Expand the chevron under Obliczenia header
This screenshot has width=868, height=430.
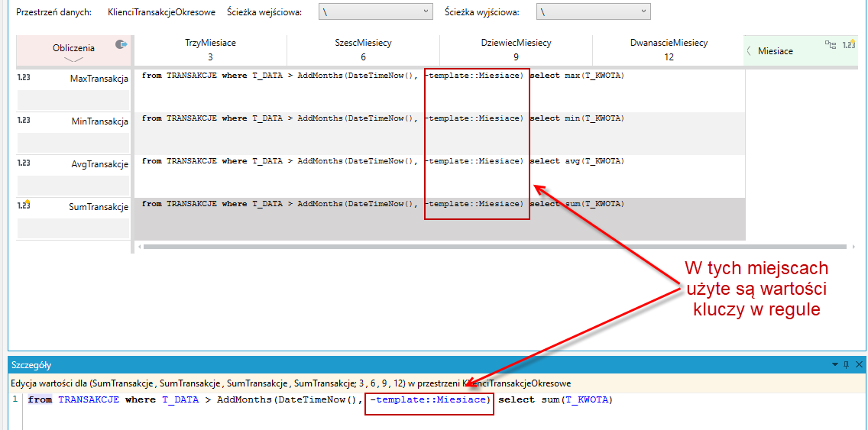pos(73,60)
